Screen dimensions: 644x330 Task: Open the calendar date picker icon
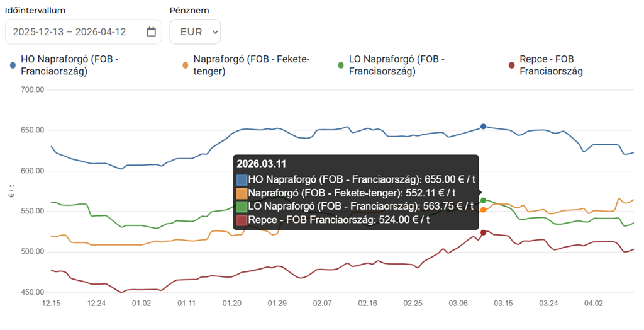click(151, 32)
